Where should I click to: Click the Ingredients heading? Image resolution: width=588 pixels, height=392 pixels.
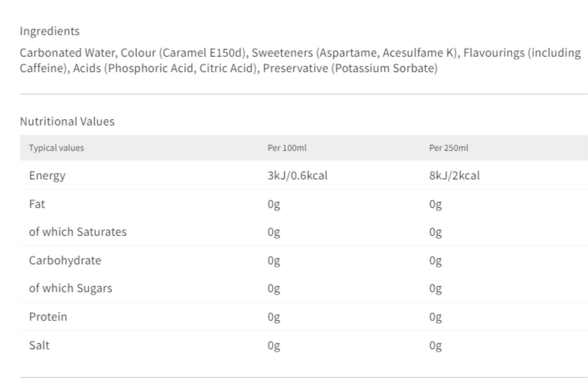(49, 32)
